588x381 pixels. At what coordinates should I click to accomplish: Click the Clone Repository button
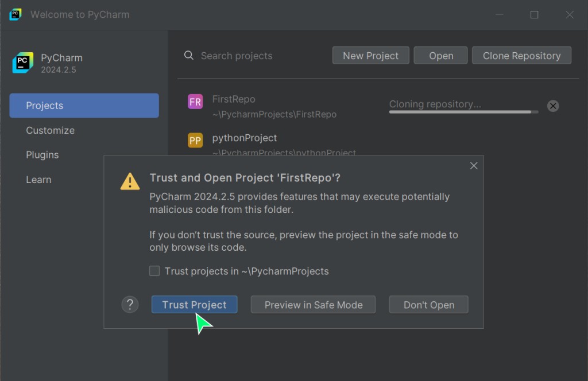point(521,56)
